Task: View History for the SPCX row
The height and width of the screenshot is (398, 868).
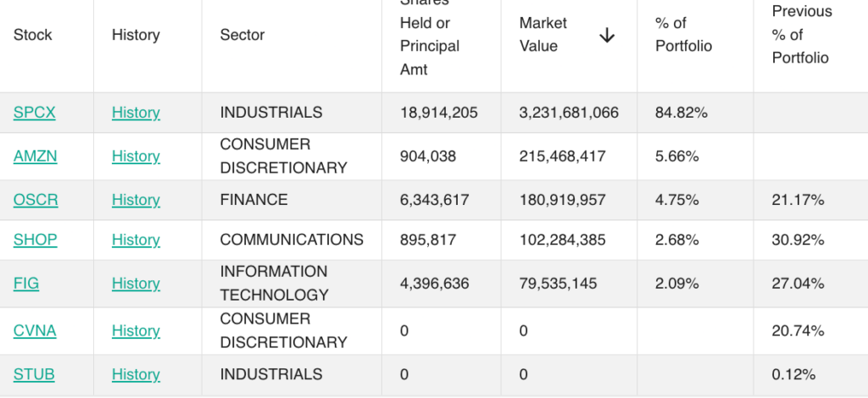Action: 136,113
